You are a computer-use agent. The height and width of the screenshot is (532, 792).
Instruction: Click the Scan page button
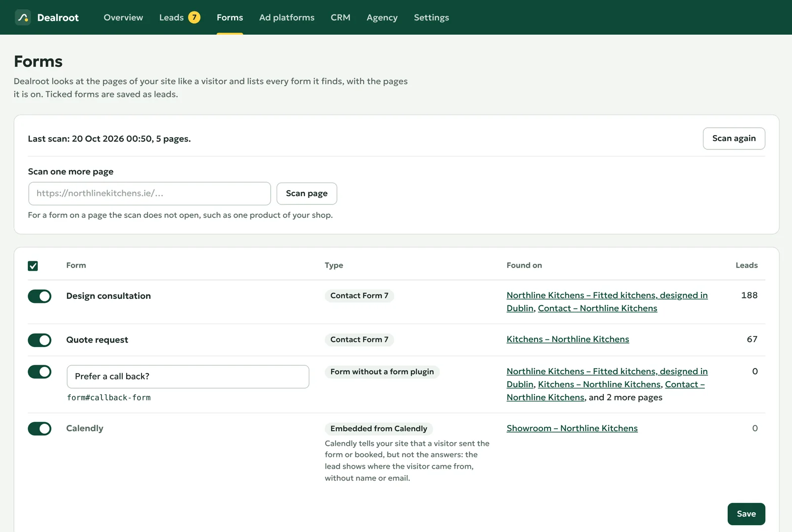307,193
